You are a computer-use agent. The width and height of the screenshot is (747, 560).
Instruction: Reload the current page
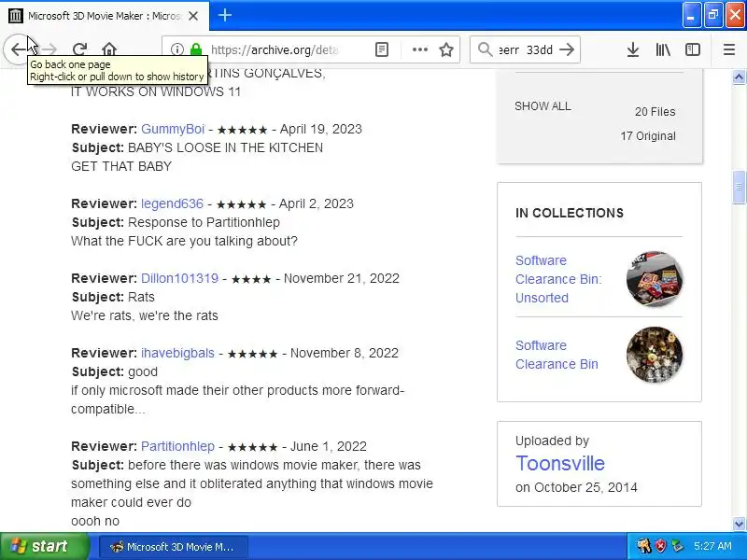(79, 49)
